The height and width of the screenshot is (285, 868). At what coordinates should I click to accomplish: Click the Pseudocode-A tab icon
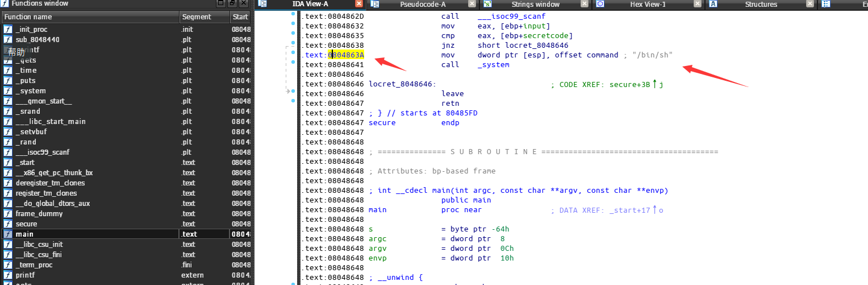pos(375,4)
